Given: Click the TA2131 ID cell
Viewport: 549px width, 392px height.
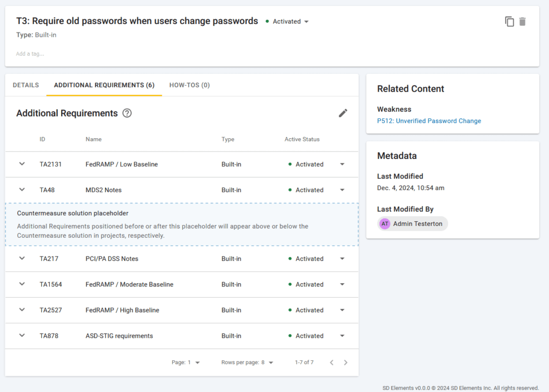Looking at the screenshot, I should coord(50,164).
